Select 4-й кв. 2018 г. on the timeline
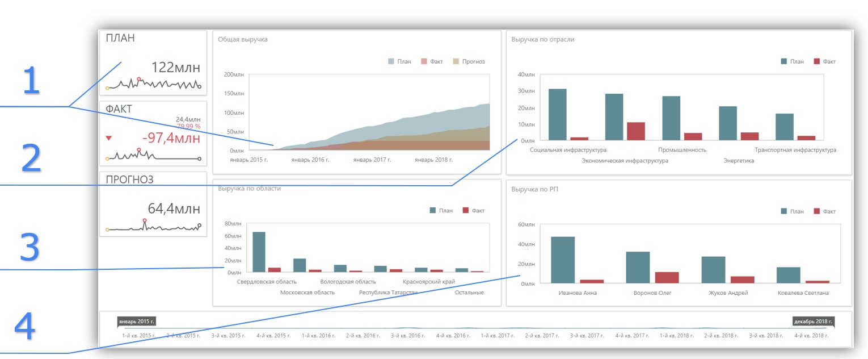 point(812,336)
